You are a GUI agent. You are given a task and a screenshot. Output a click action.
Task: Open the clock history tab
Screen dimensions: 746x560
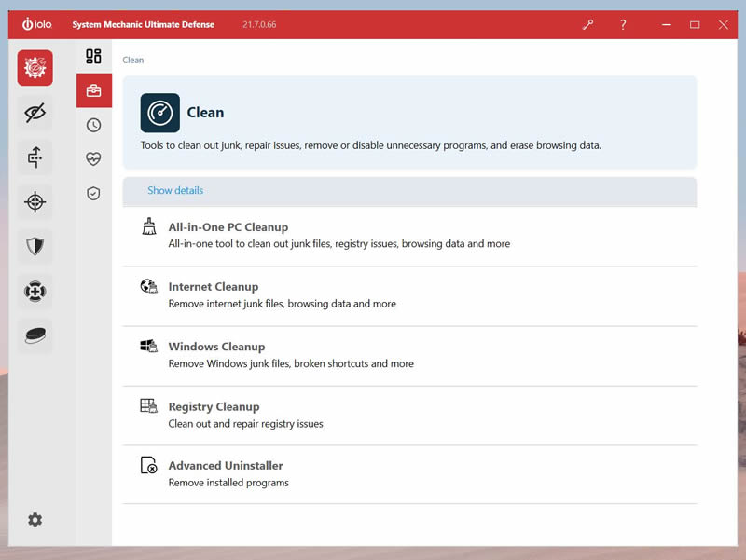tap(94, 125)
